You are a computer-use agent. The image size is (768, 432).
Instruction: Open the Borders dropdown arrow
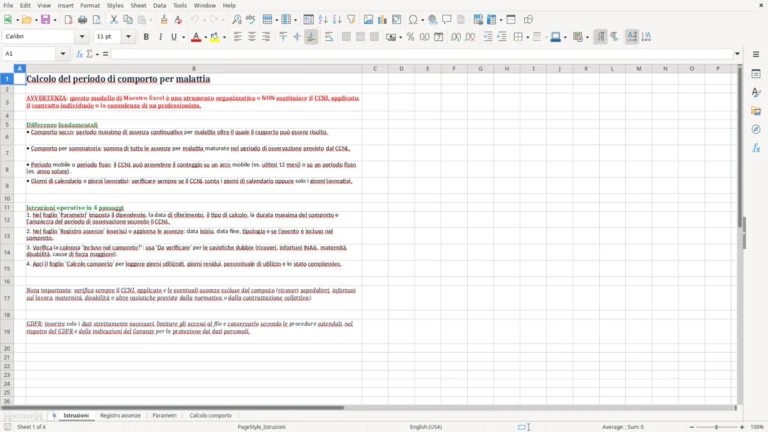tap(528, 37)
